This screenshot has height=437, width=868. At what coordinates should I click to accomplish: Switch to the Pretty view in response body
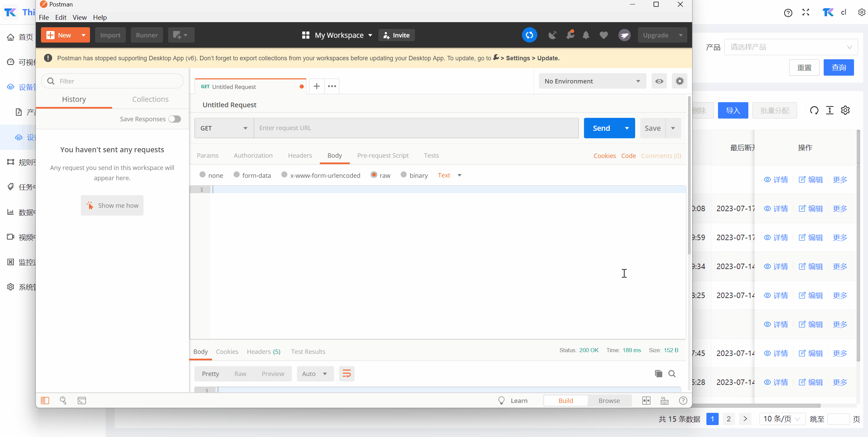[210, 373]
